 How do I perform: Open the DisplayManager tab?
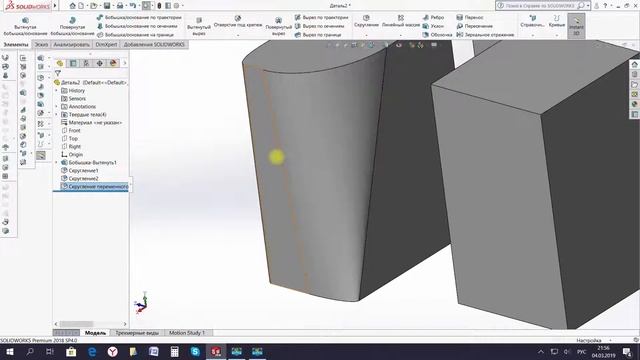click(113, 63)
